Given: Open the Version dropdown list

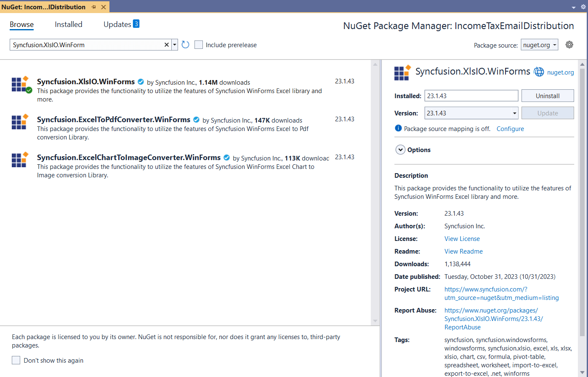Looking at the screenshot, I should tap(514, 113).
